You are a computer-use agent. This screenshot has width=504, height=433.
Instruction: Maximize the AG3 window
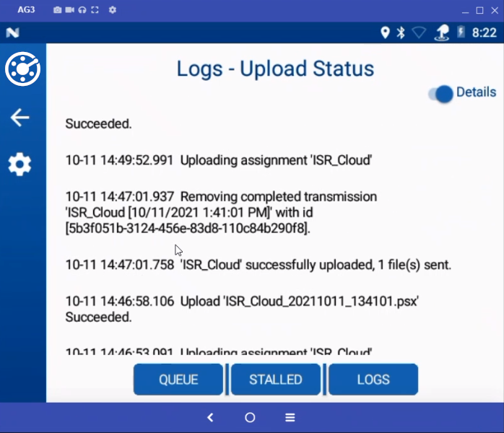(479, 11)
